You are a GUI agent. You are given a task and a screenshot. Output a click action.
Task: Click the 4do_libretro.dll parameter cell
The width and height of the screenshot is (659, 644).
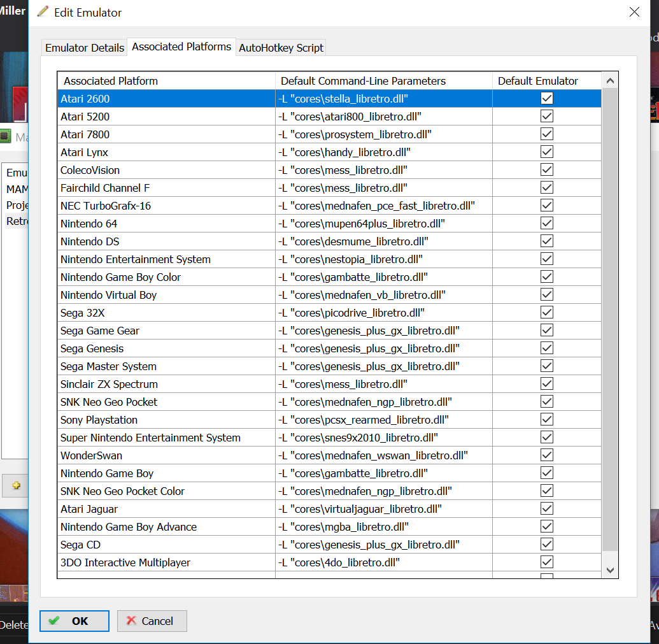click(x=384, y=562)
